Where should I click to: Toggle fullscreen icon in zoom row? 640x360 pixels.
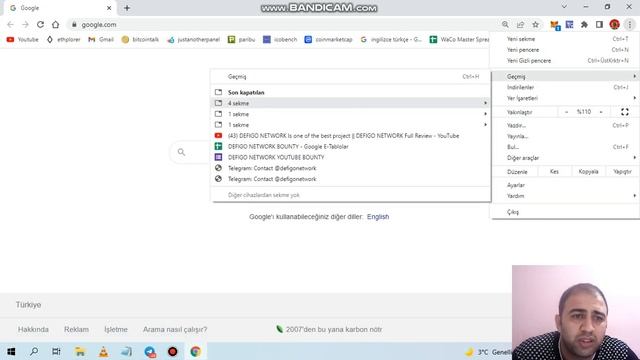point(624,112)
